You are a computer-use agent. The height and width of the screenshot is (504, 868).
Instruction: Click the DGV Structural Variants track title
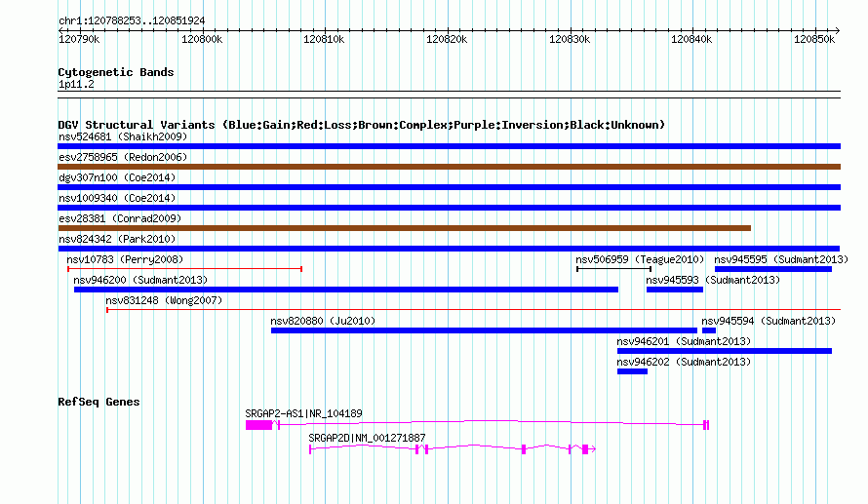tap(362, 125)
